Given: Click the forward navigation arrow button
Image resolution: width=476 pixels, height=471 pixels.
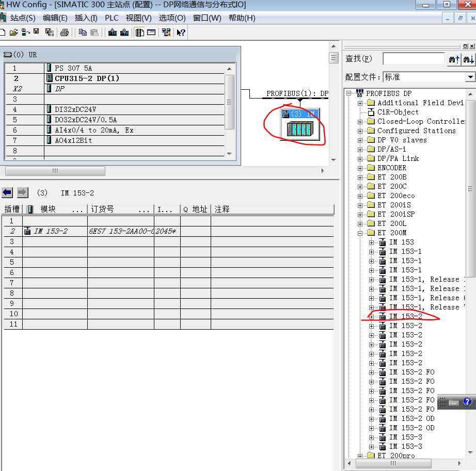Looking at the screenshot, I should pos(23,192).
